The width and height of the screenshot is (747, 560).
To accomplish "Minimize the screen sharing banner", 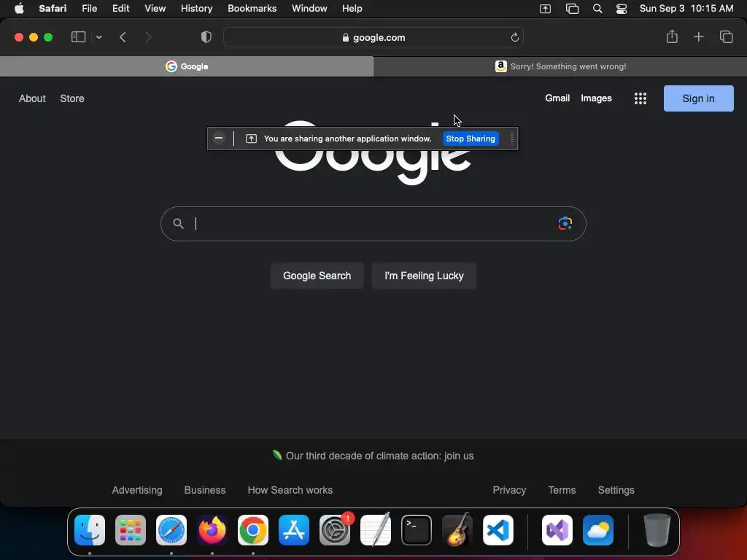I will 219,138.
